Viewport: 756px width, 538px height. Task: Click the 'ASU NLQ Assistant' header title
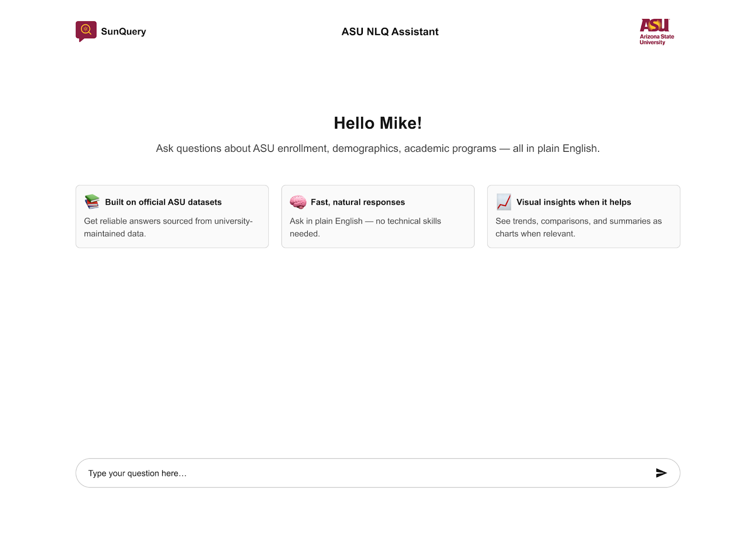point(390,32)
